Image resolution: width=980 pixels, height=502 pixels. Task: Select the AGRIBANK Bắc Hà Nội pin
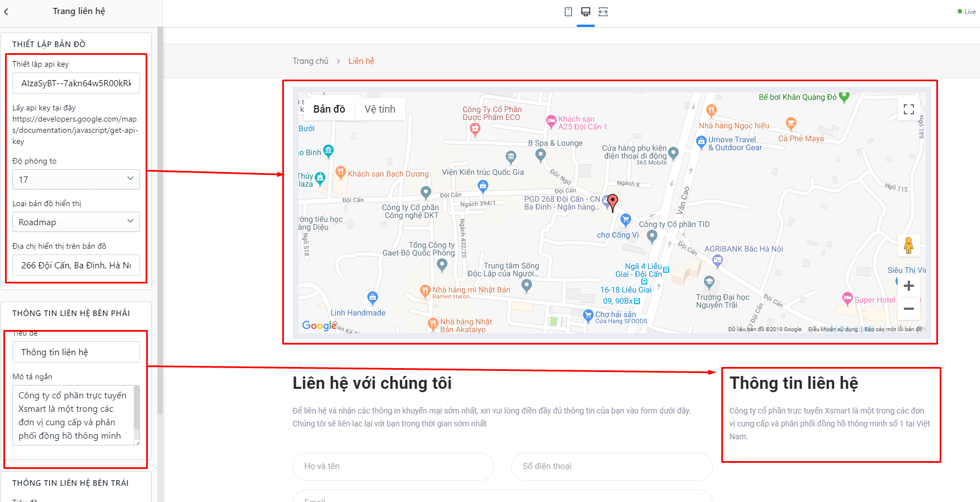tap(717, 261)
